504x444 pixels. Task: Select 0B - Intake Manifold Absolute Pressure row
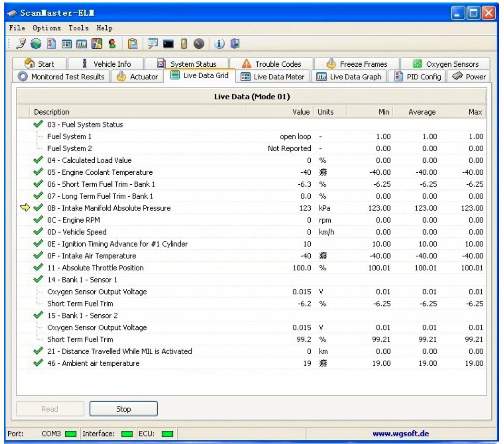pyautogui.click(x=252, y=208)
